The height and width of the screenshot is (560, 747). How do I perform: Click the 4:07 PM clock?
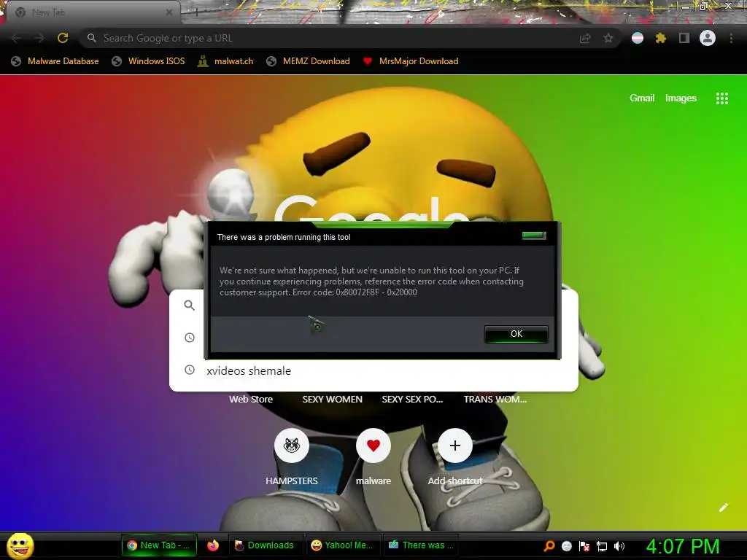(x=683, y=546)
